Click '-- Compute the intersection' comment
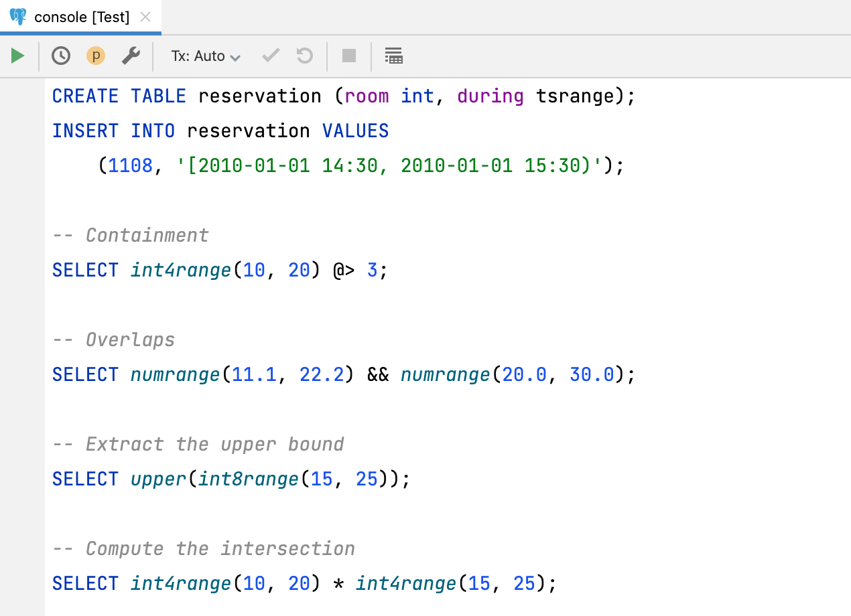 204,549
